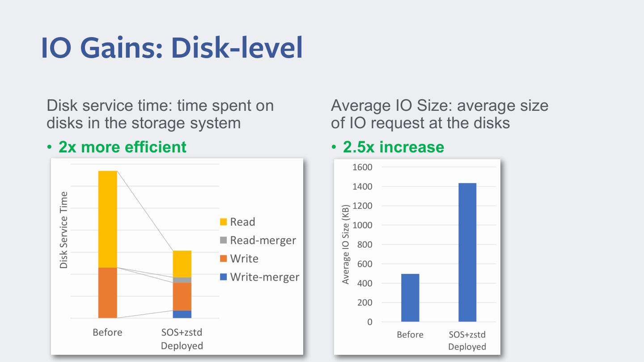The height and width of the screenshot is (362, 644).
Task: Click the "Average IO Size: average size" description text
Action: pos(439,106)
